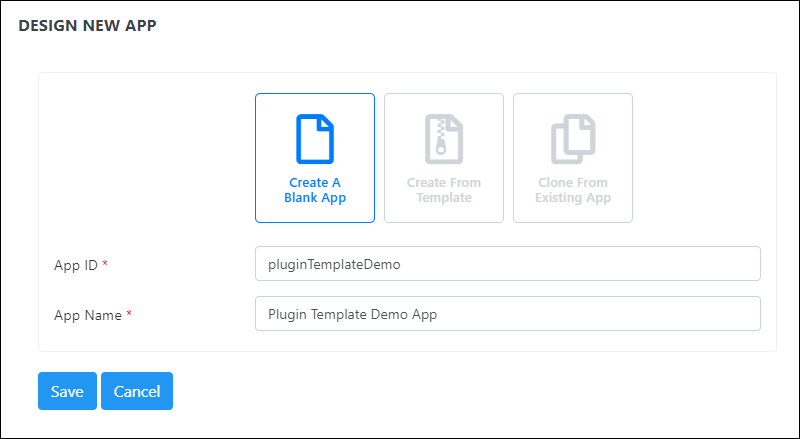Click the duplicate pages clone icon

(573, 139)
